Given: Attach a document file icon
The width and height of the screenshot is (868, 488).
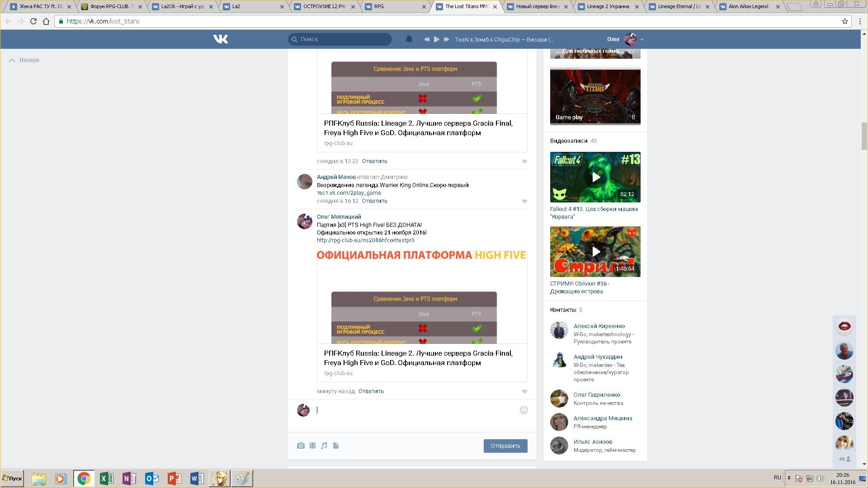Looking at the screenshot, I should 336,446.
